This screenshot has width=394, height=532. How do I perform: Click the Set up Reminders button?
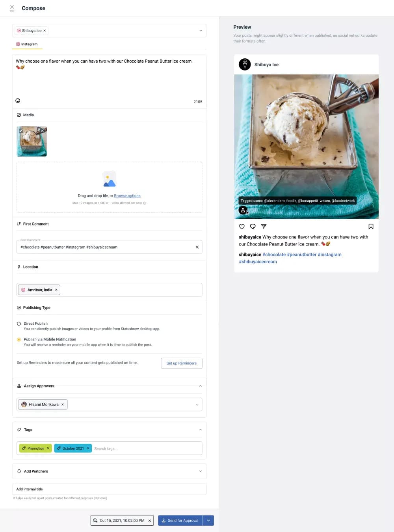pyautogui.click(x=182, y=363)
